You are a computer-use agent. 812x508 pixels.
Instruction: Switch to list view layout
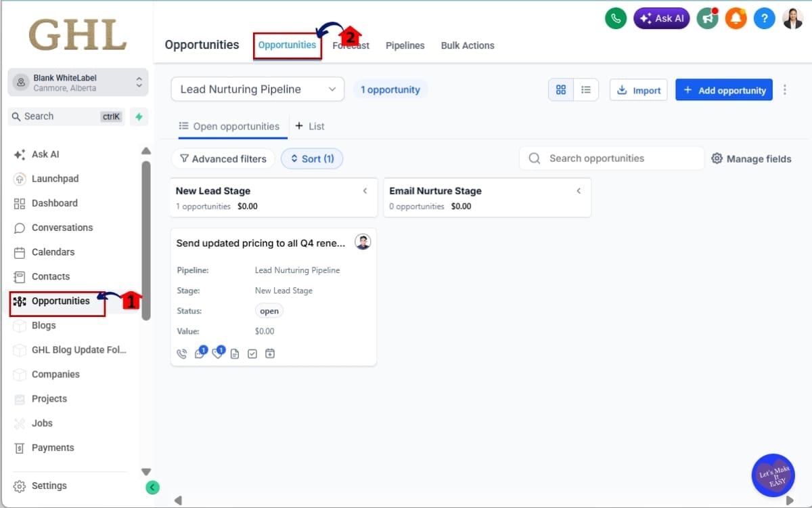pyautogui.click(x=586, y=90)
